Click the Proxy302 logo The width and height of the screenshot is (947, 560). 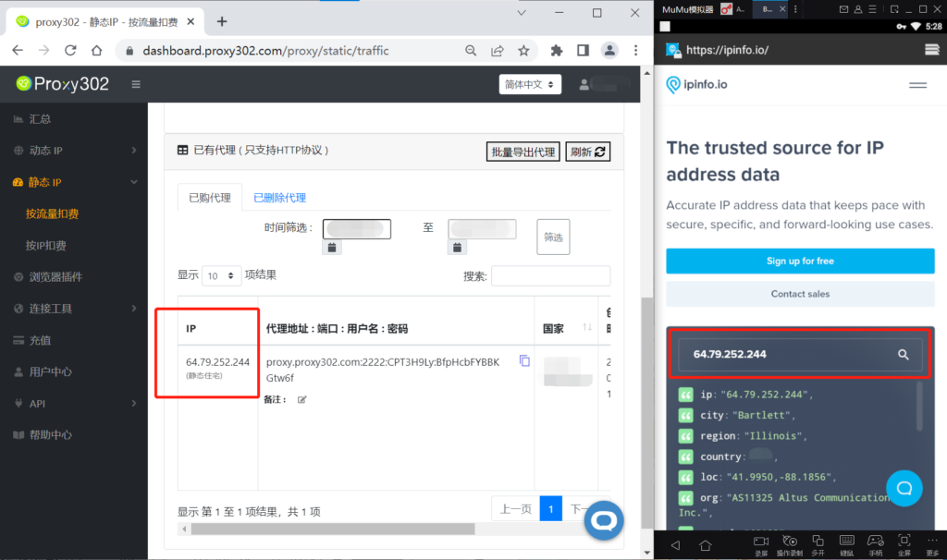tap(62, 84)
